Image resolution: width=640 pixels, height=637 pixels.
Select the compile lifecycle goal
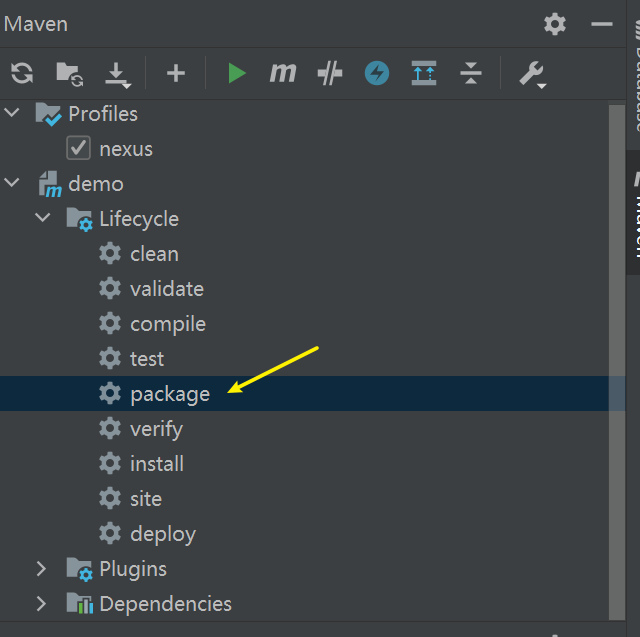[x=168, y=325]
